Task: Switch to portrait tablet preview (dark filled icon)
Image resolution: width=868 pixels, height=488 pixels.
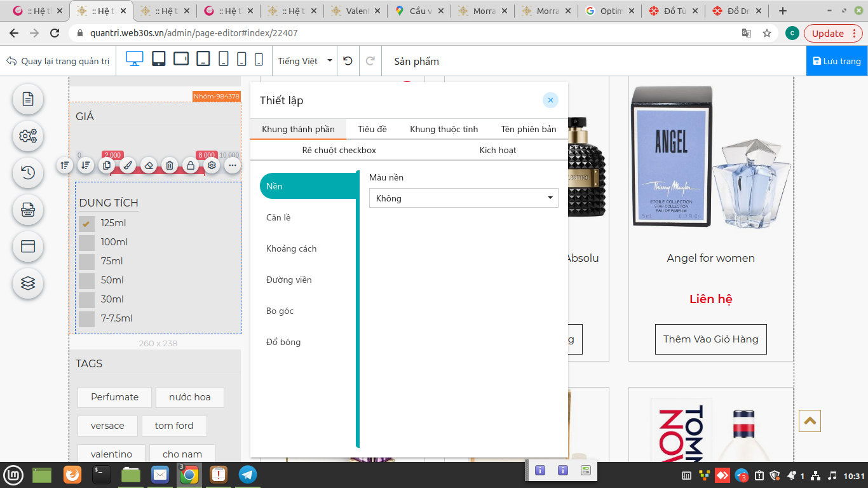Action: coord(159,59)
